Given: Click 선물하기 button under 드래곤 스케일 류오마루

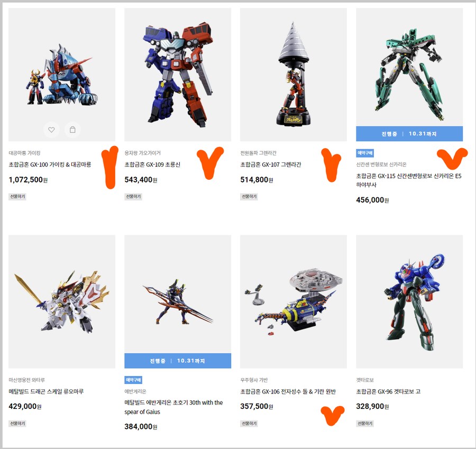Looking at the screenshot, I should pyautogui.click(x=17, y=424).
